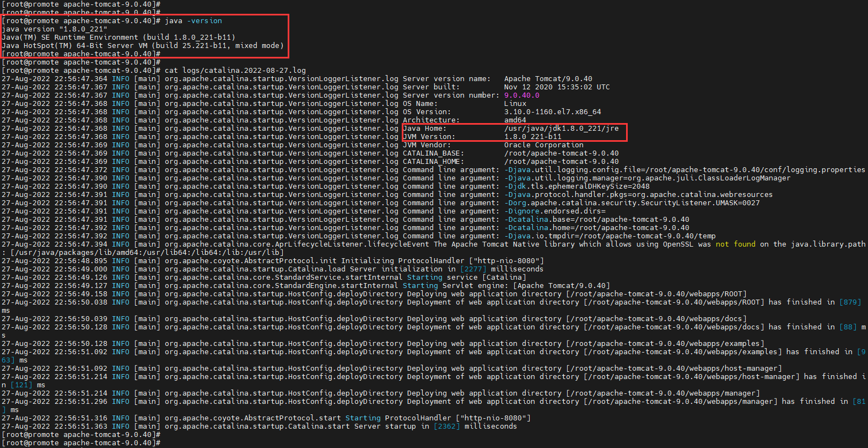Viewport: 868px width, 448px height.
Task: Select the SecurityListener "UMASK=0027" argument
Action: (632, 203)
